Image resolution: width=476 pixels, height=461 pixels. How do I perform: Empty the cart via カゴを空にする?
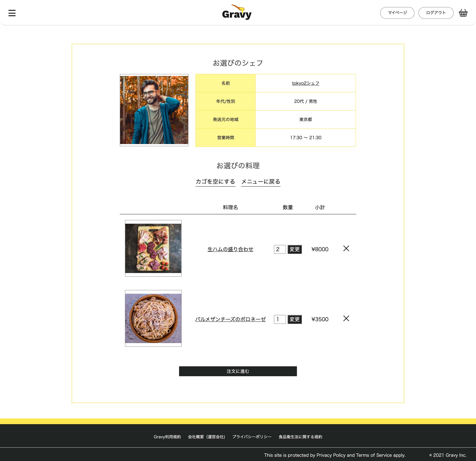(215, 182)
